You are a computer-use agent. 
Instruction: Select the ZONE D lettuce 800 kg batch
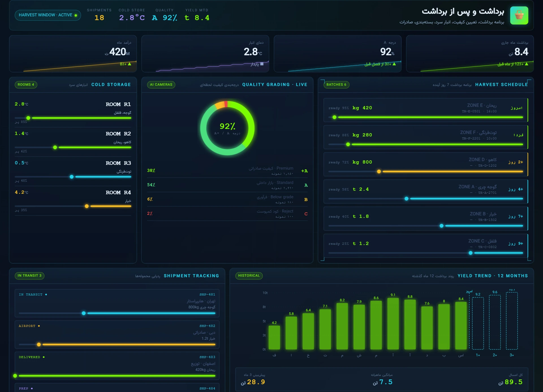click(426, 164)
